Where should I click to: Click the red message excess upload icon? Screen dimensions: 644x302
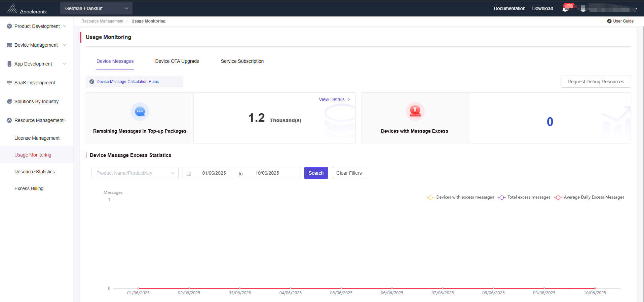pyautogui.click(x=415, y=112)
